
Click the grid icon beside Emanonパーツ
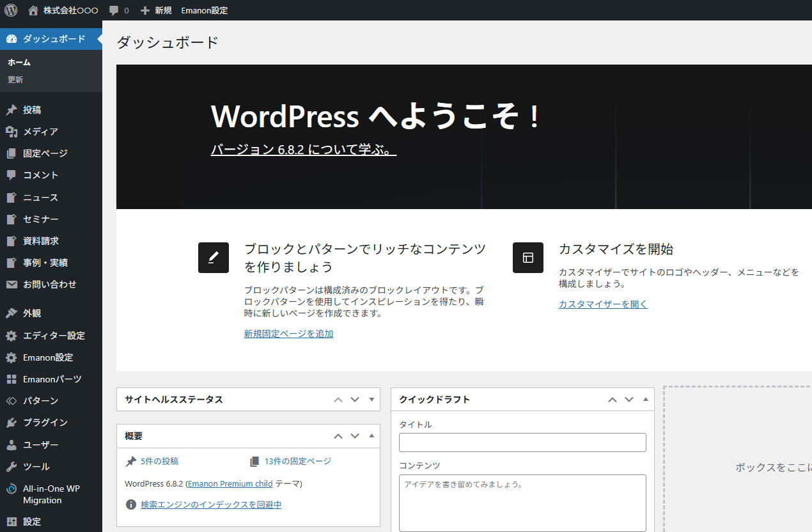pos(12,379)
